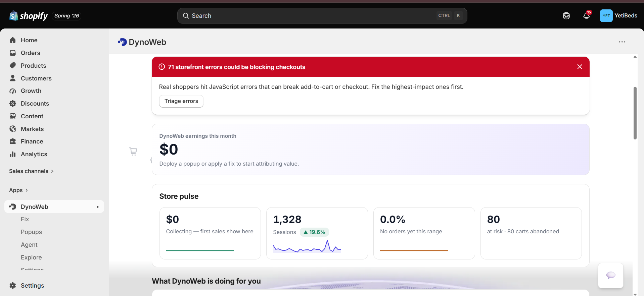Click the Growth gauge icon
The height and width of the screenshot is (296, 644).
tap(13, 91)
